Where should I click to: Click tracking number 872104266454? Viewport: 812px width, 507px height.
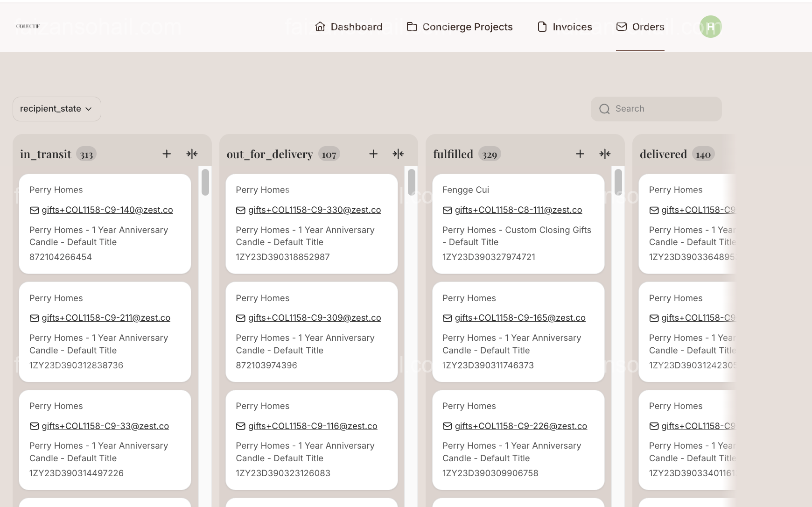click(61, 257)
